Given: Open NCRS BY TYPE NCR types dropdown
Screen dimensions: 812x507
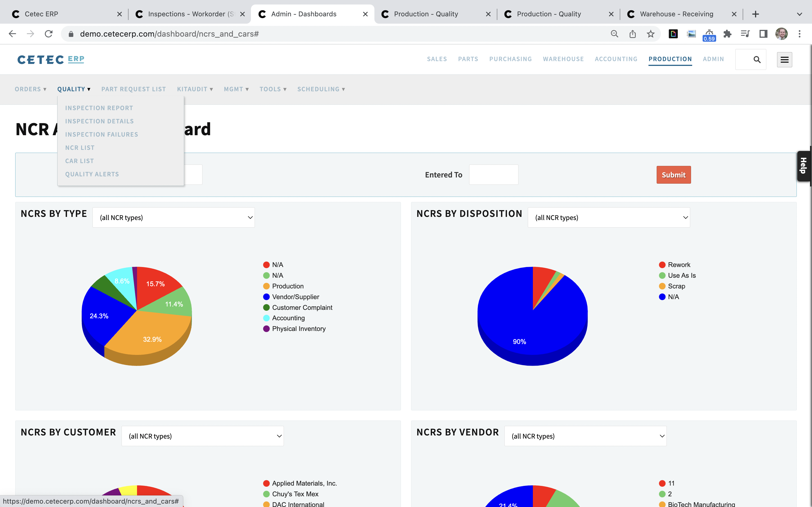Looking at the screenshot, I should [x=173, y=217].
